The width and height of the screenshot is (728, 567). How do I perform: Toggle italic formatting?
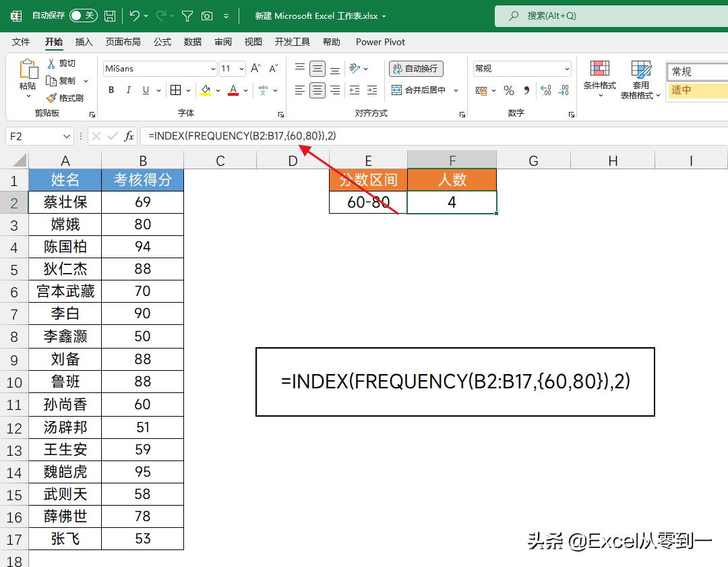[x=129, y=90]
